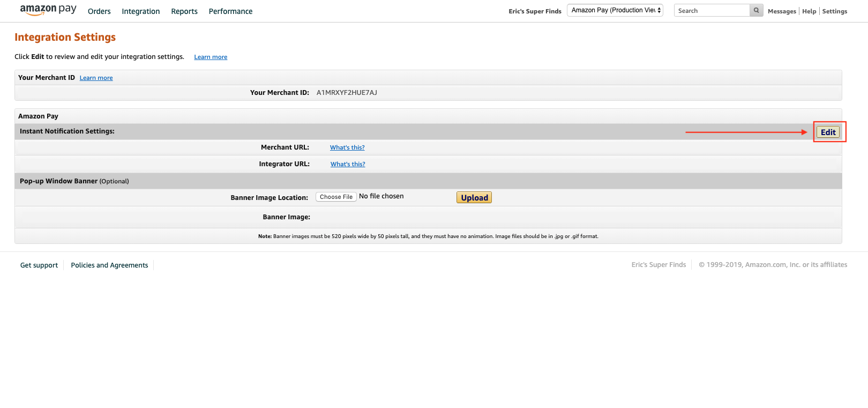The image size is (868, 408).
Task: Open the Orders menu
Action: pyautogui.click(x=99, y=11)
